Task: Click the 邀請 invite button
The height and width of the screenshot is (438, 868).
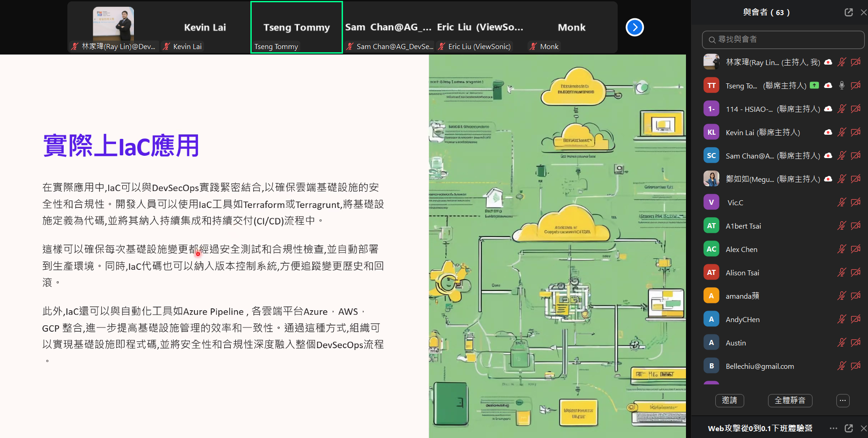Action: [x=730, y=400]
